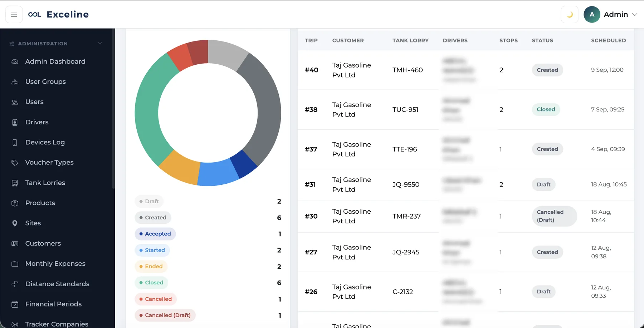The image size is (644, 328).
Task: Toggle the hamburger sidebar menu button
Action: point(14,14)
